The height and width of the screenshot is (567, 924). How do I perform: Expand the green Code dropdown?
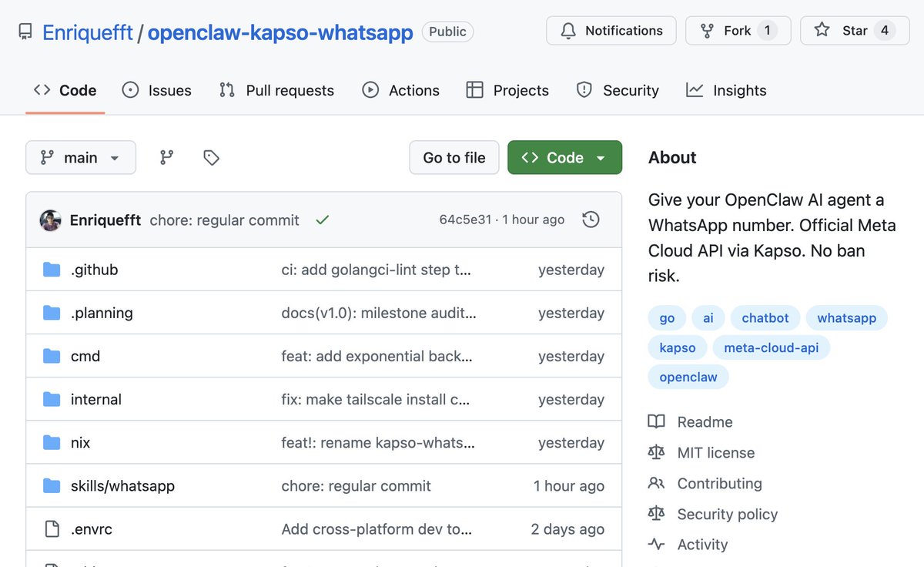[x=600, y=157]
